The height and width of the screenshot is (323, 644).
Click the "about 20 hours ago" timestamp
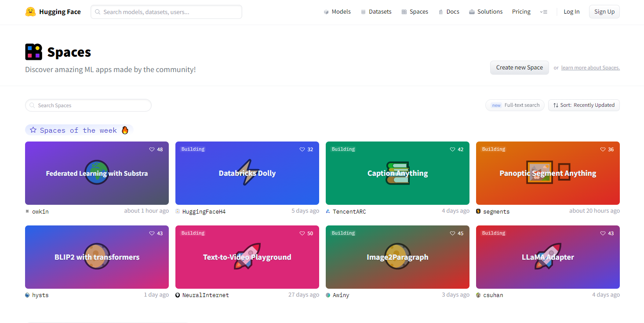594,211
